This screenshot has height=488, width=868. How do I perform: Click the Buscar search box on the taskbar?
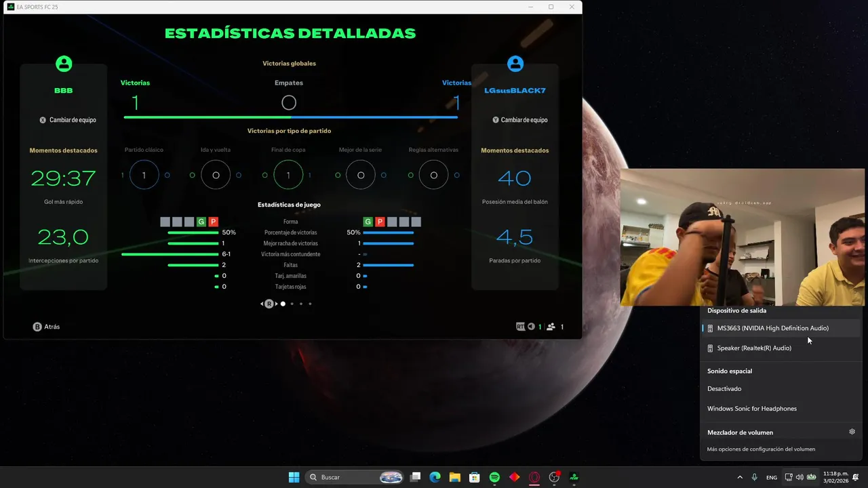tap(355, 477)
